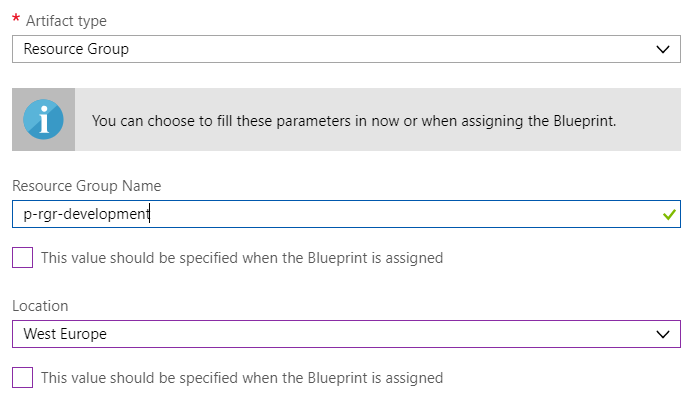
Task: Click the Location dropdown chevron arrow
Action: click(x=662, y=334)
